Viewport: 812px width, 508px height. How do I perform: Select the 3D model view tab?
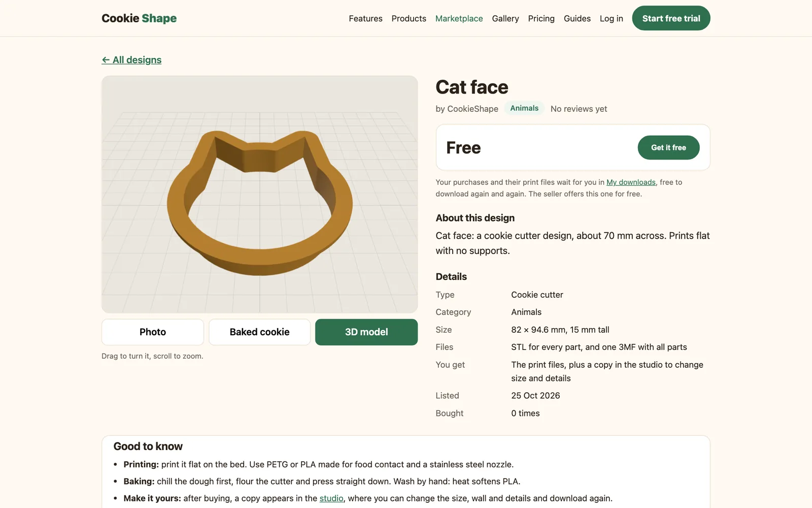click(366, 332)
